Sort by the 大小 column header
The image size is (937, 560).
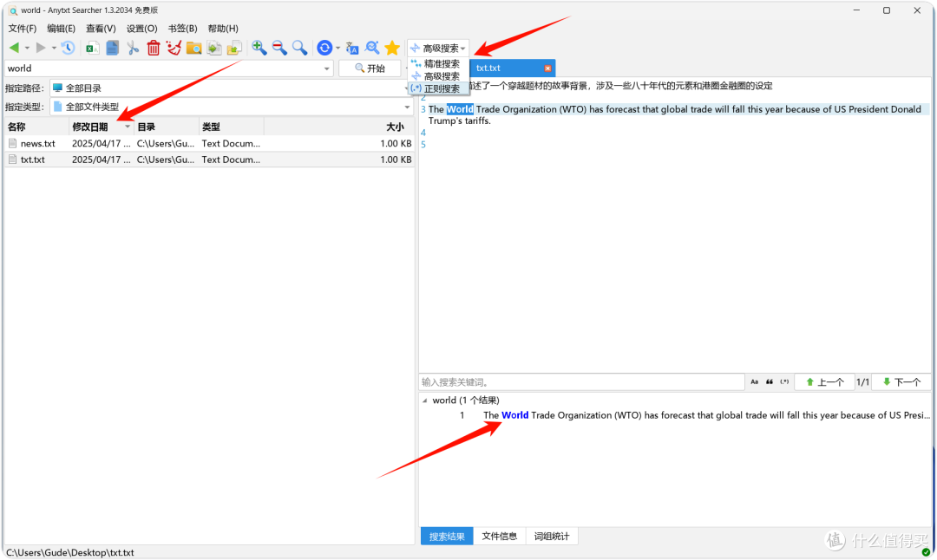click(x=339, y=127)
